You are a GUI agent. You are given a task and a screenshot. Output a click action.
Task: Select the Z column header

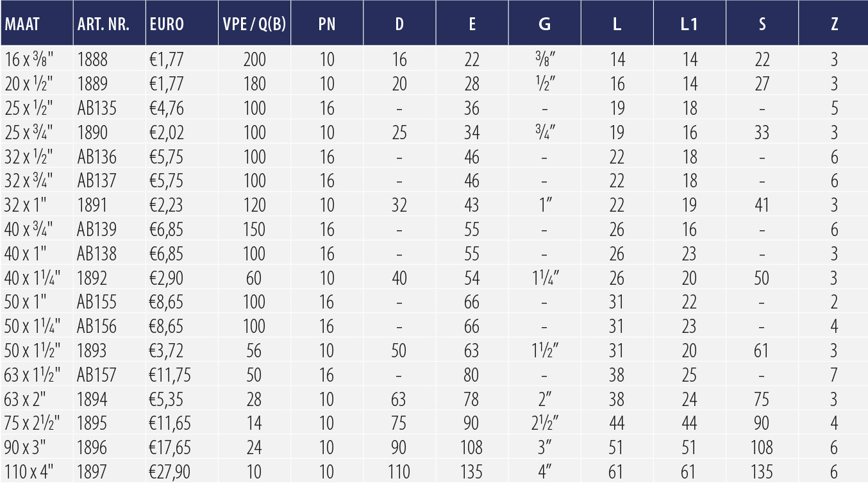click(834, 24)
